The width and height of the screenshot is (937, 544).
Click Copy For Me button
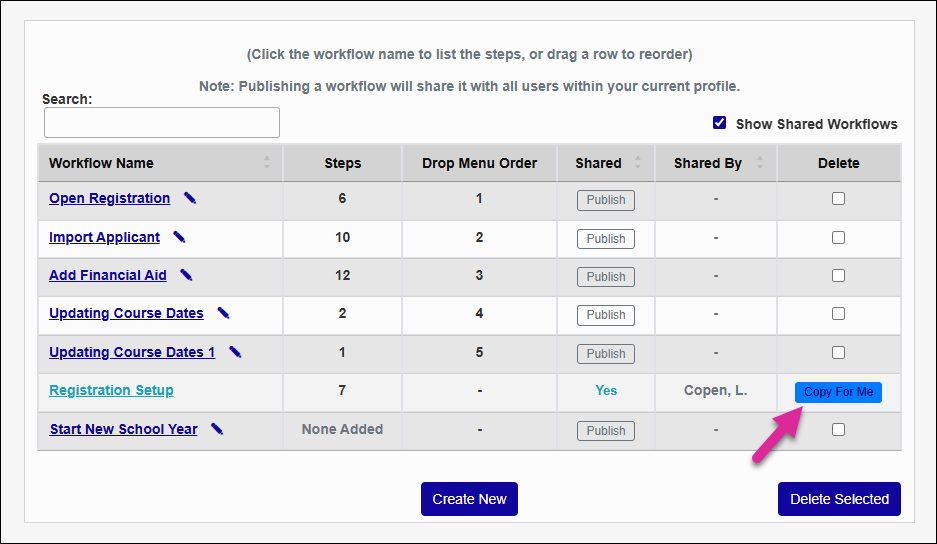coord(838,392)
